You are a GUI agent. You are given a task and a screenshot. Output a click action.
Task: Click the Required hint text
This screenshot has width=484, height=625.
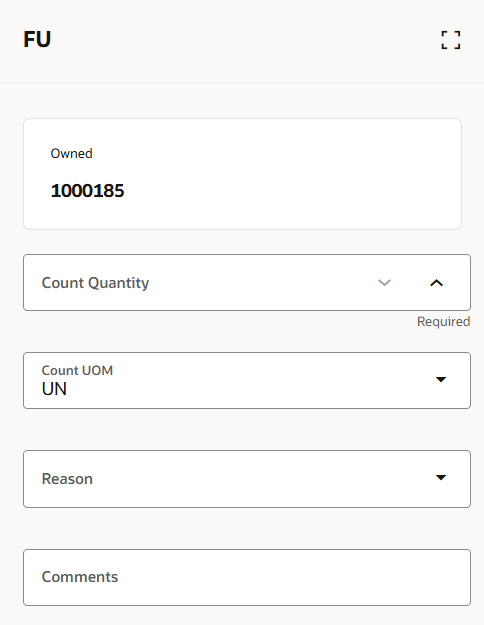tap(443, 321)
